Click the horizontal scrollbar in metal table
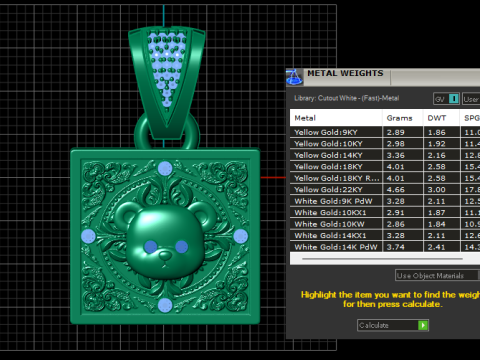Image resolution: width=480 pixels, height=360 pixels. pos(382,259)
